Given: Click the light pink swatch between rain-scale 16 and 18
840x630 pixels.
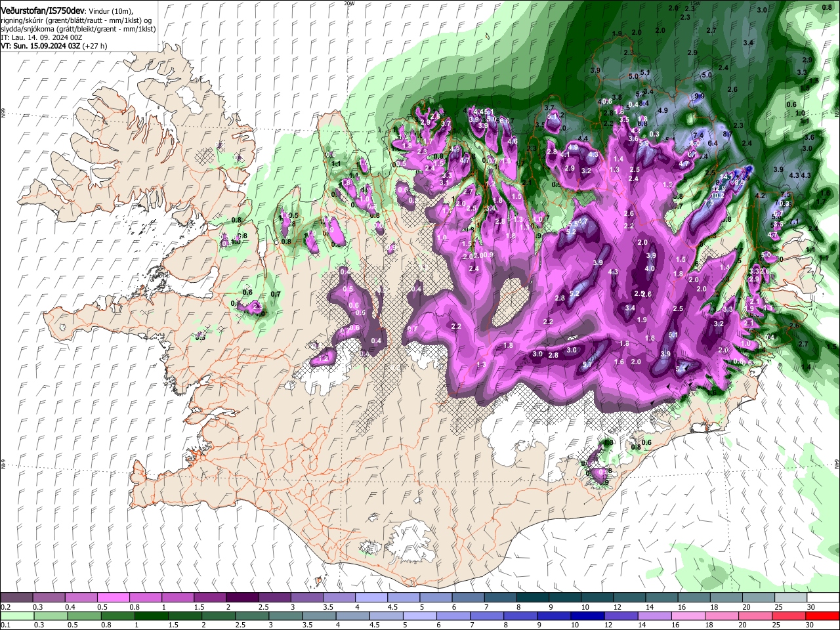Looking at the screenshot, I should 687,616.
